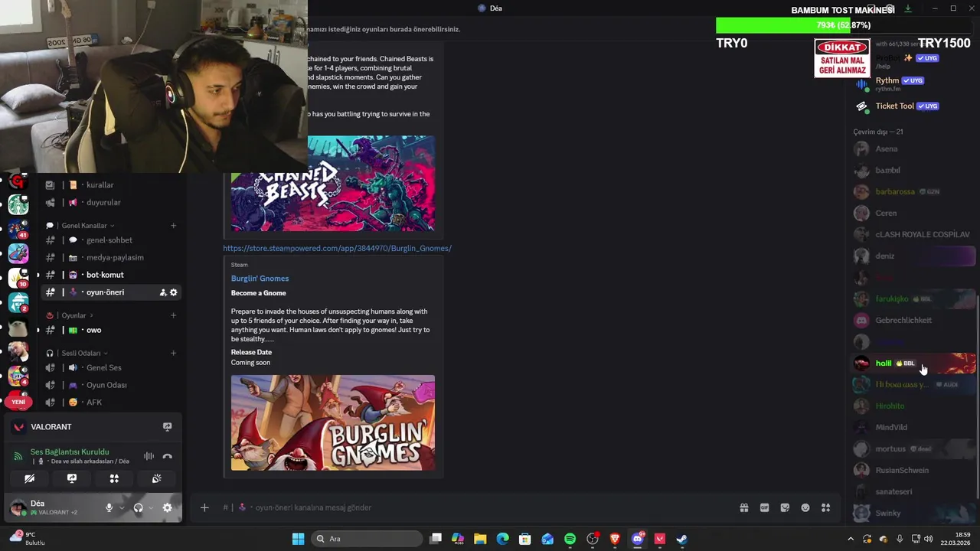The image size is (980, 551).
Task: Click the YENI unread indicator
Action: tap(18, 402)
